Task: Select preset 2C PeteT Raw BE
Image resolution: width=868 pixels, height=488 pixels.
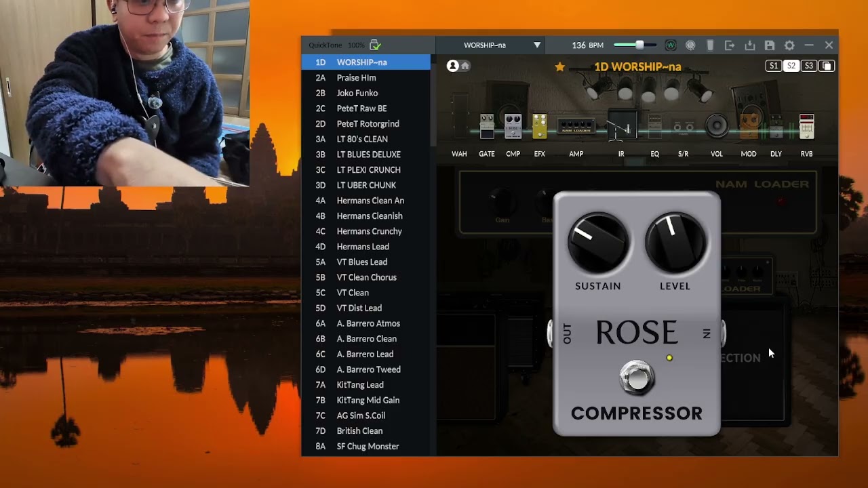Action: point(366,108)
